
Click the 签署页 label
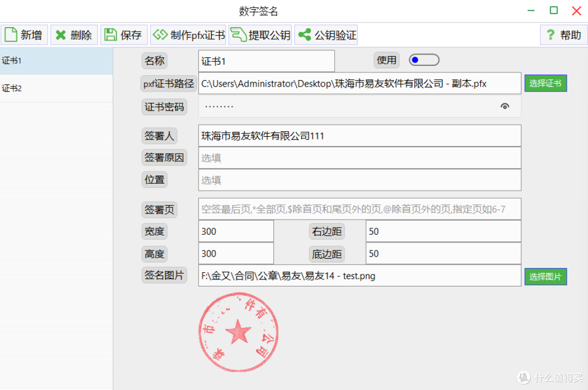point(160,210)
